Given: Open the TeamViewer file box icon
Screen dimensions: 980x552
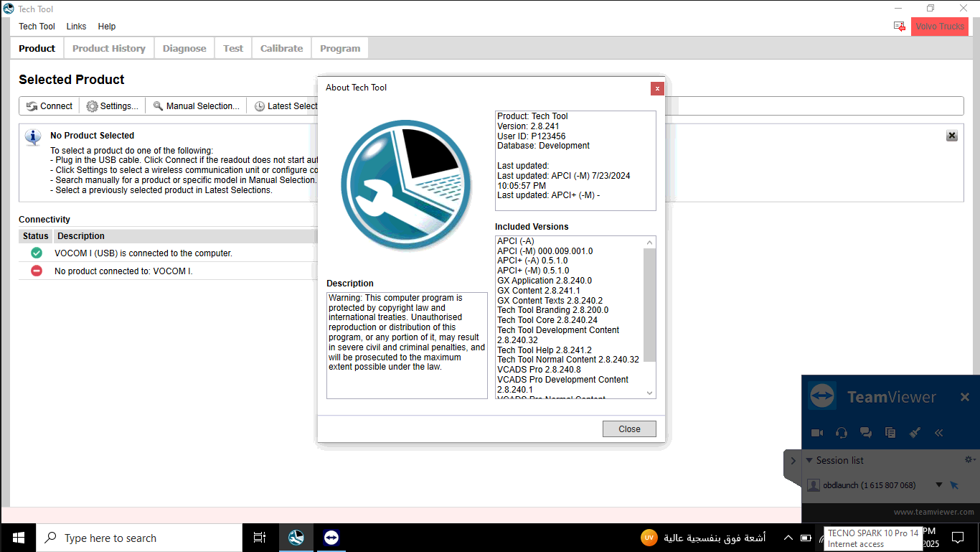Looking at the screenshot, I should pyautogui.click(x=890, y=433).
